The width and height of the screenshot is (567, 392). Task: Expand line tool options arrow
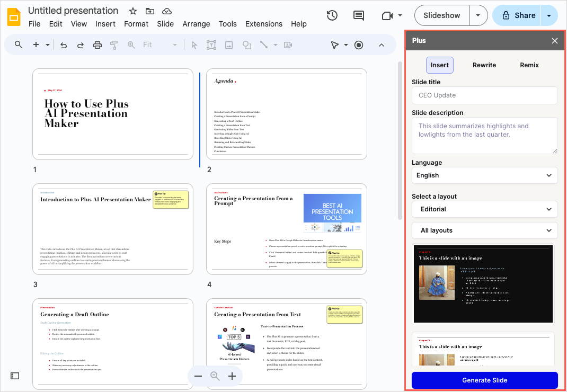tap(276, 45)
